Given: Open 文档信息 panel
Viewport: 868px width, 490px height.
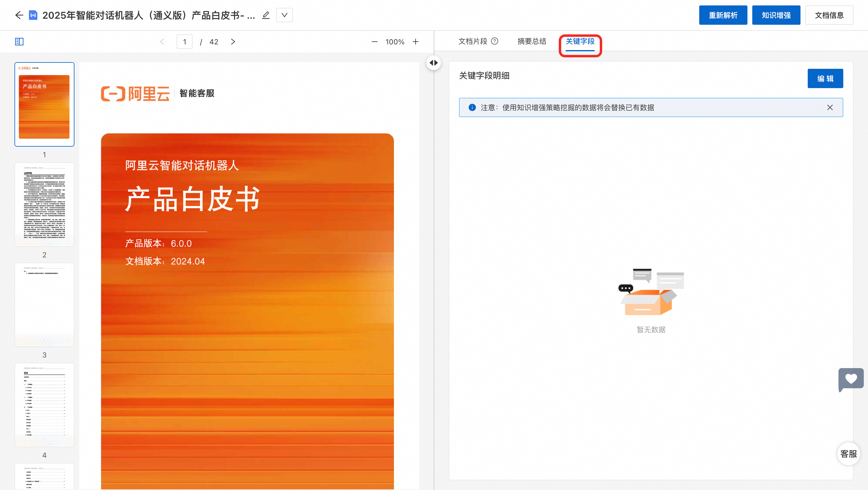Looking at the screenshot, I should (829, 15).
